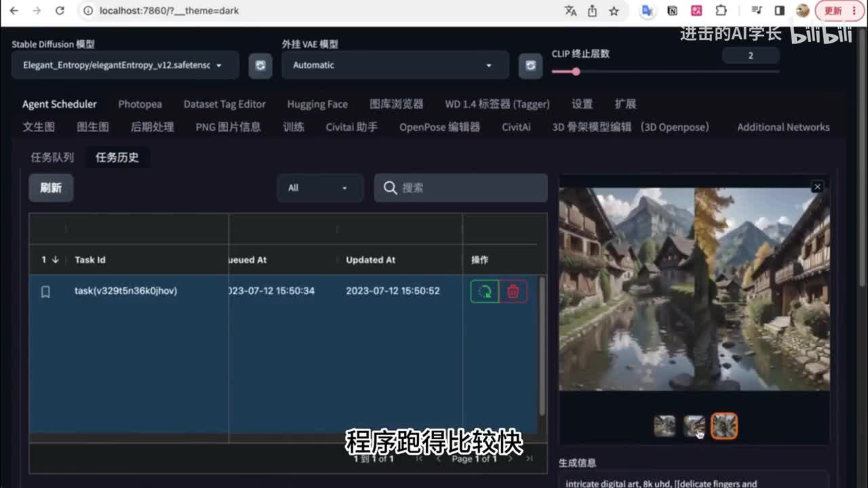Bookmark the task v329t5n36k0jhov

tap(45, 291)
